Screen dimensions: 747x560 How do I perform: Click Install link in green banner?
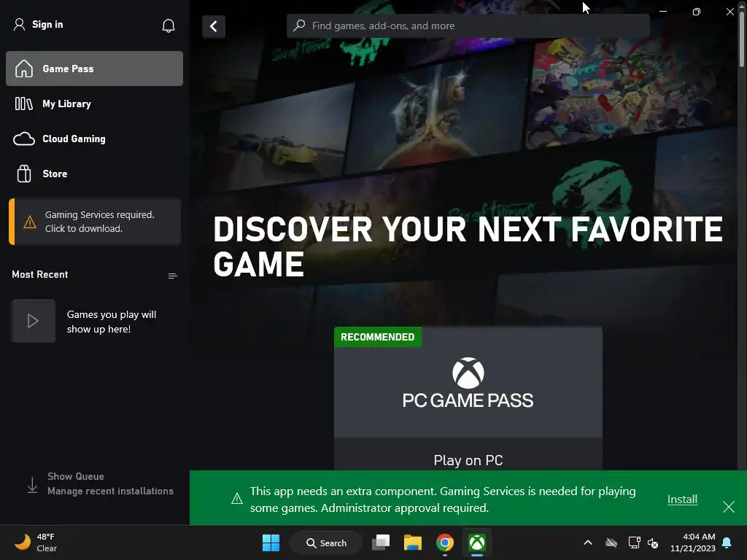[682, 499]
